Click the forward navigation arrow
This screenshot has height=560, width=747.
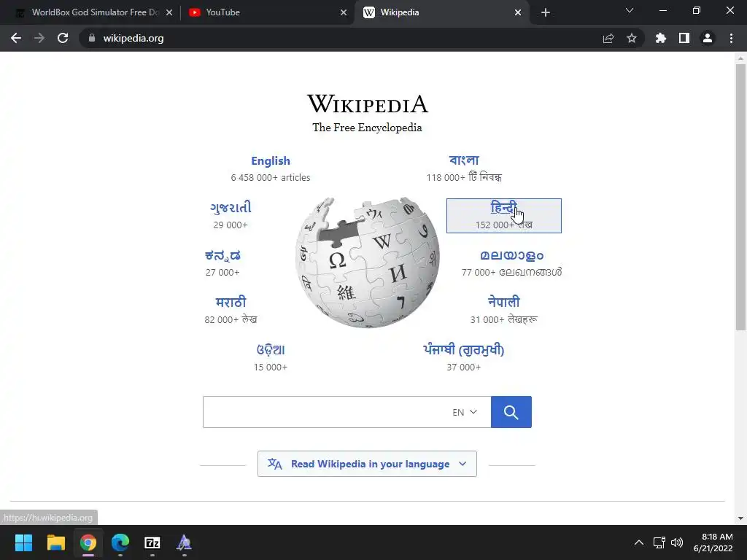pyautogui.click(x=39, y=38)
